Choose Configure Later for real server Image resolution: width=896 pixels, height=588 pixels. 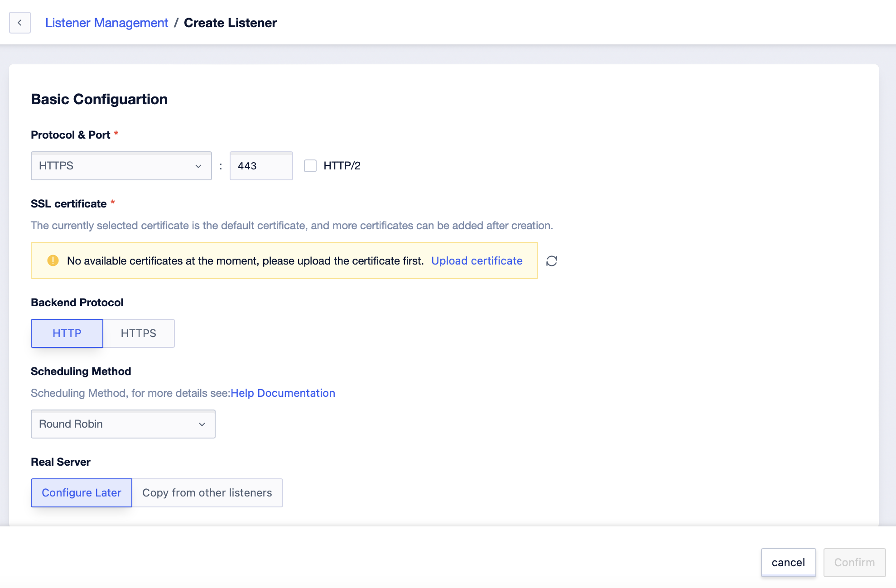point(82,493)
